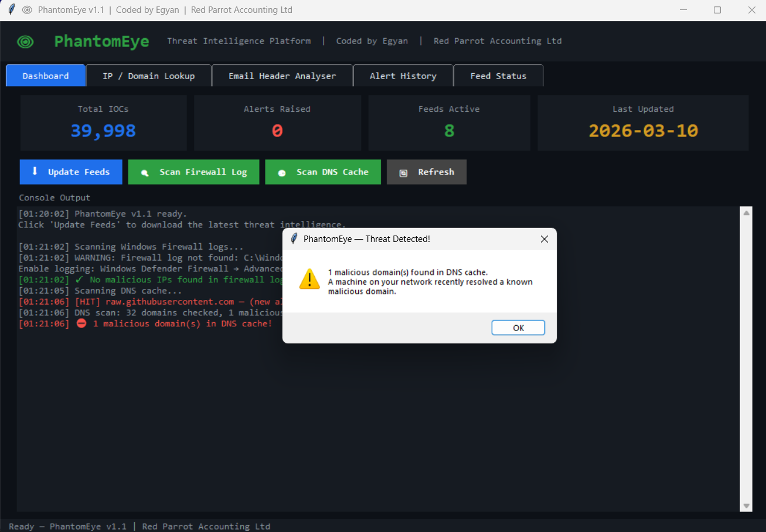Click the 'Console Output' label
The height and width of the screenshot is (532, 766).
(x=55, y=198)
